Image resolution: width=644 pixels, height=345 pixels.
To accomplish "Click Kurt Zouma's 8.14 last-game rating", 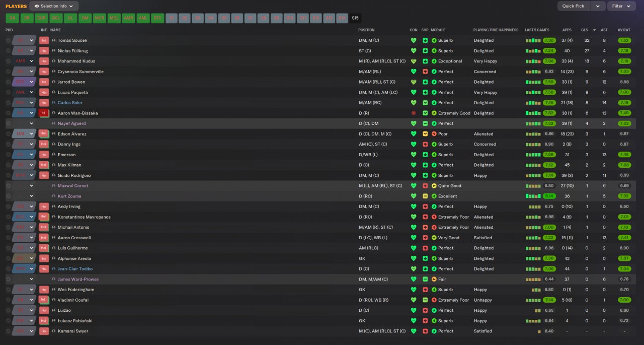I will click(549, 196).
